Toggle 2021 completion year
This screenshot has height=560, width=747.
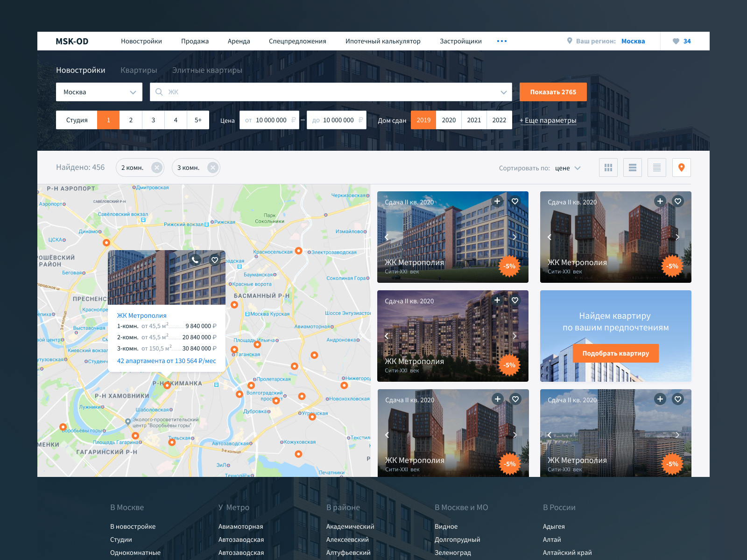(474, 120)
